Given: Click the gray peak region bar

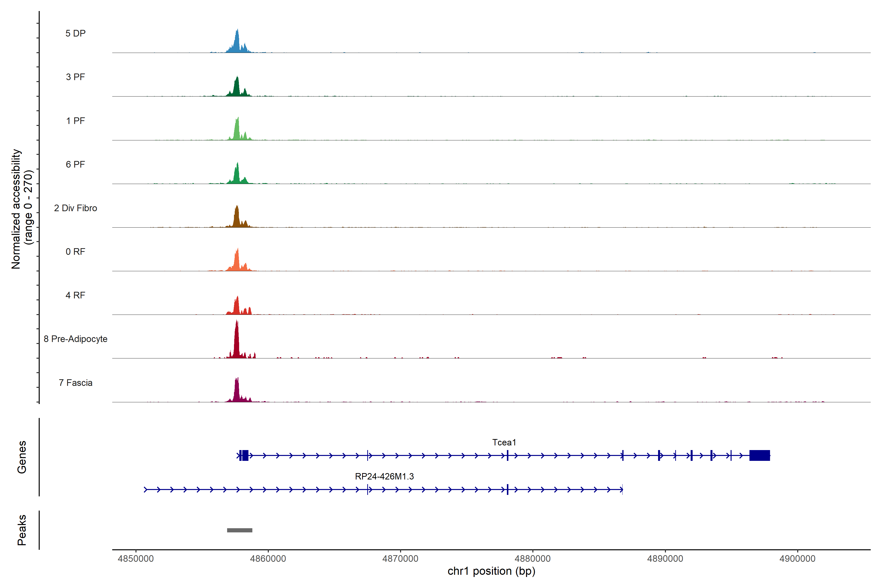Looking at the screenshot, I should 240,530.
